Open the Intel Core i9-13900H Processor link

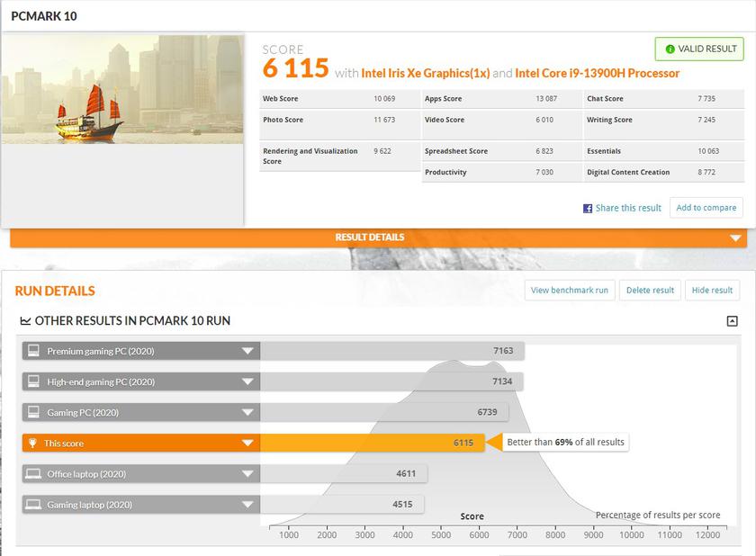598,73
